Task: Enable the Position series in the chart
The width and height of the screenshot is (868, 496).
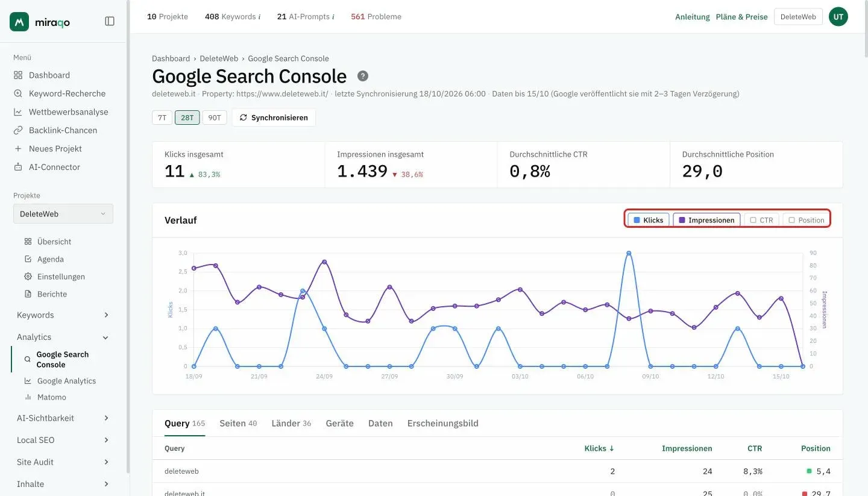Action: [807, 220]
